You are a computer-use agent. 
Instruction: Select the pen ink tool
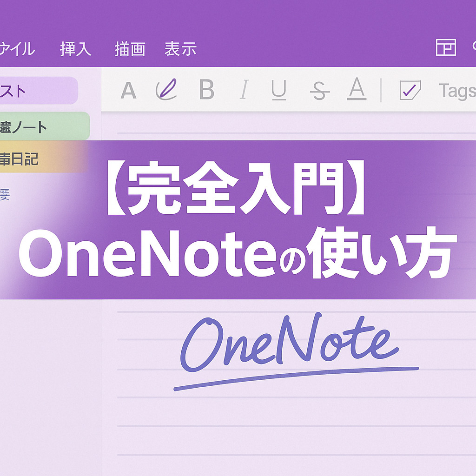point(166,89)
